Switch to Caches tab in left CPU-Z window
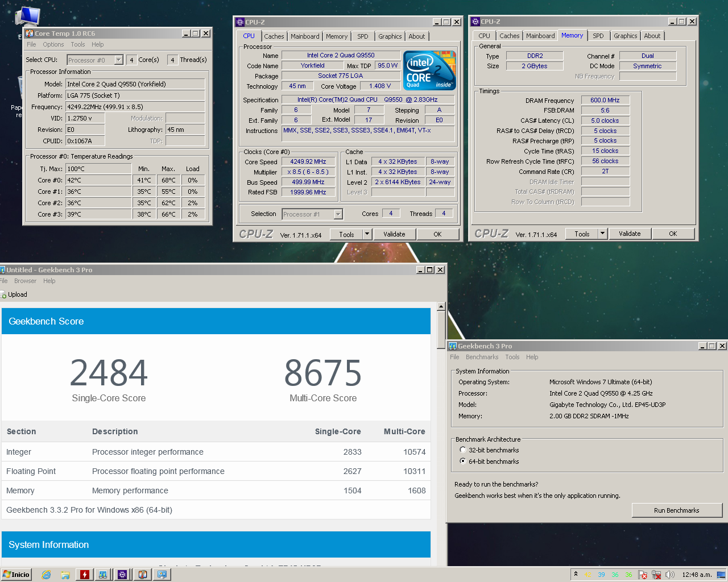Screen dimensions: 728x582 pyautogui.click(x=274, y=36)
